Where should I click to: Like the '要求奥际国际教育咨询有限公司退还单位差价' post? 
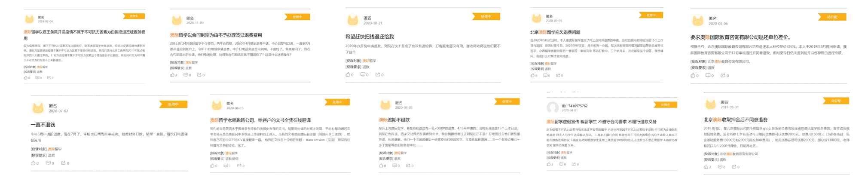click(x=693, y=76)
